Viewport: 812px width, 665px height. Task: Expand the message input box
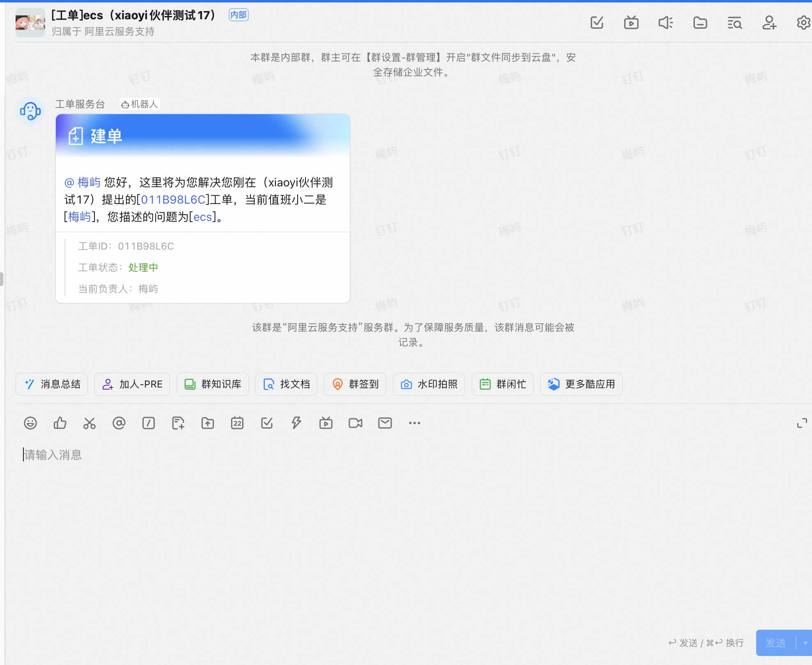(x=802, y=423)
